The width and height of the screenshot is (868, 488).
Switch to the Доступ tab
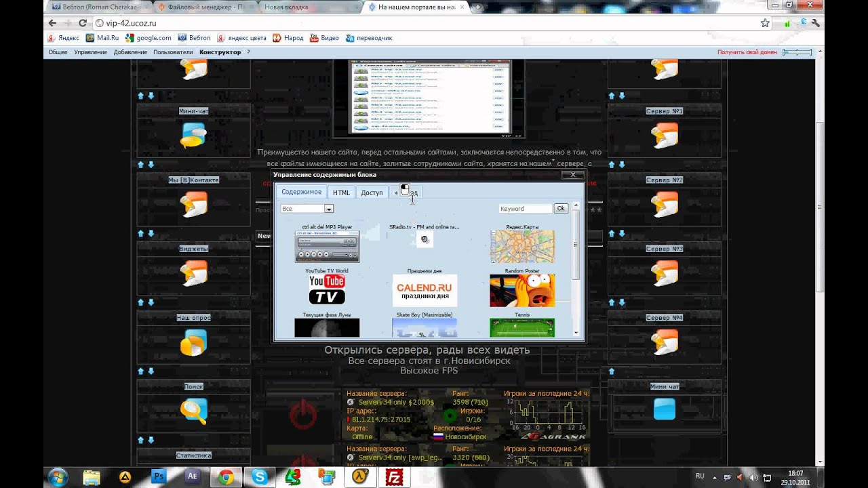[x=372, y=192]
